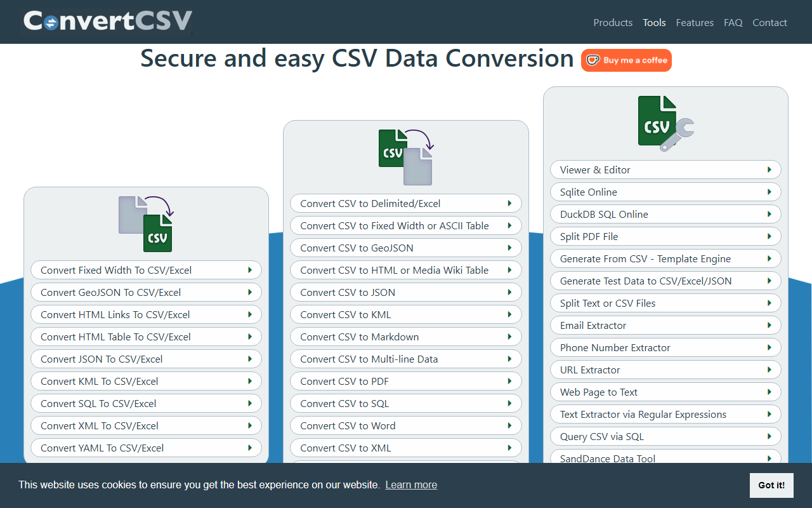
Task: Click the convert-from-CSV file icon
Action: pyautogui.click(x=406, y=157)
